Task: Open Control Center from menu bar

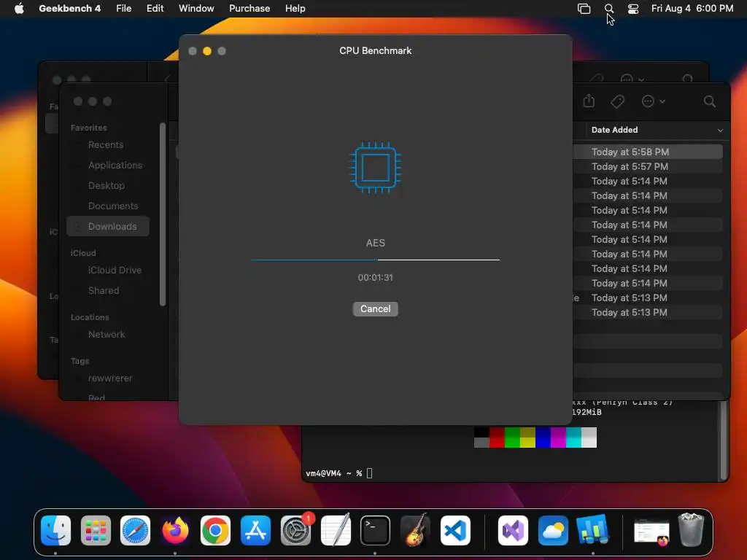Action: click(x=633, y=9)
